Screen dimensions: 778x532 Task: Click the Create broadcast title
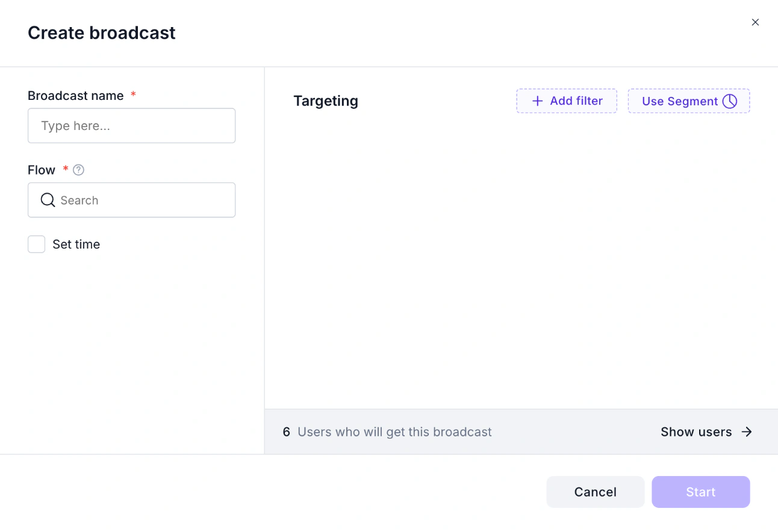click(x=102, y=32)
